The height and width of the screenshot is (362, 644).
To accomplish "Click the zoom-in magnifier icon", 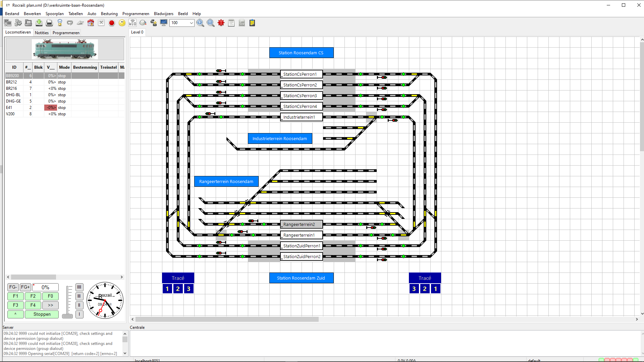I will [x=200, y=23].
